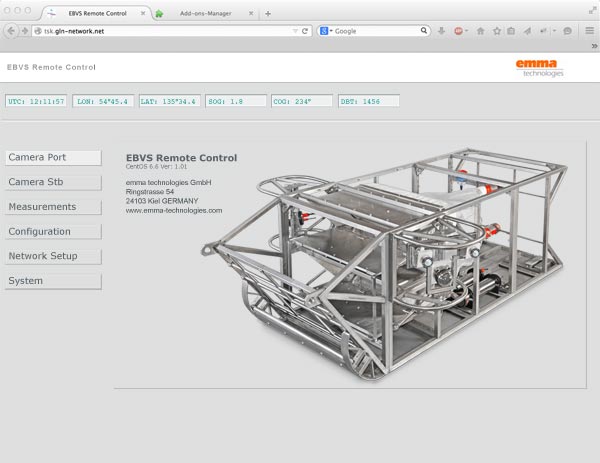This screenshot has width=600, height=463.
Task: Click the red Adblock Plus icon
Action: [x=458, y=31]
